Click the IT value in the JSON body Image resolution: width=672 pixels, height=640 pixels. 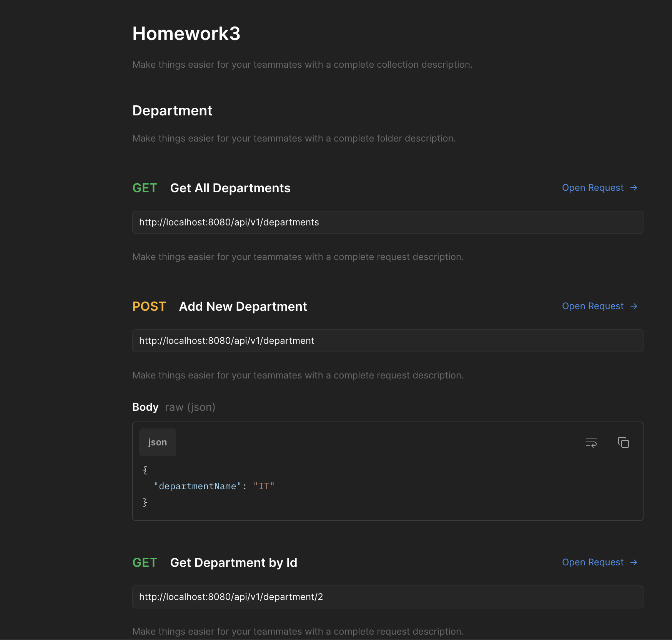tap(264, 486)
